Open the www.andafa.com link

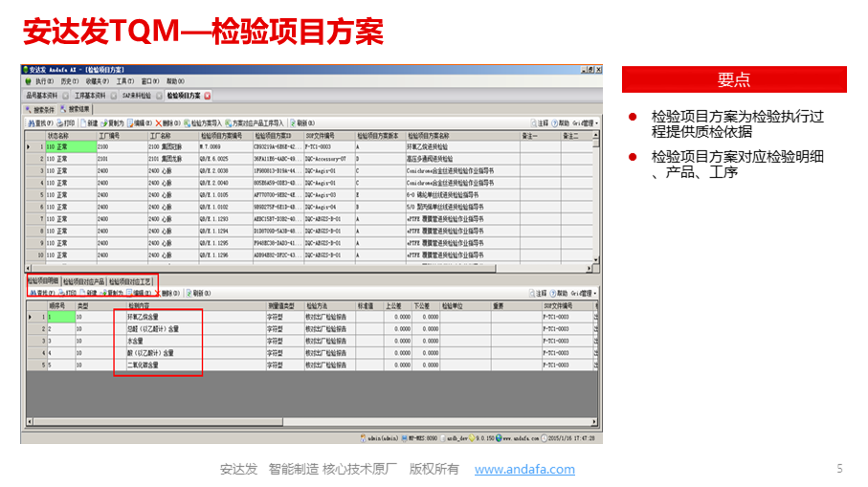point(524,469)
